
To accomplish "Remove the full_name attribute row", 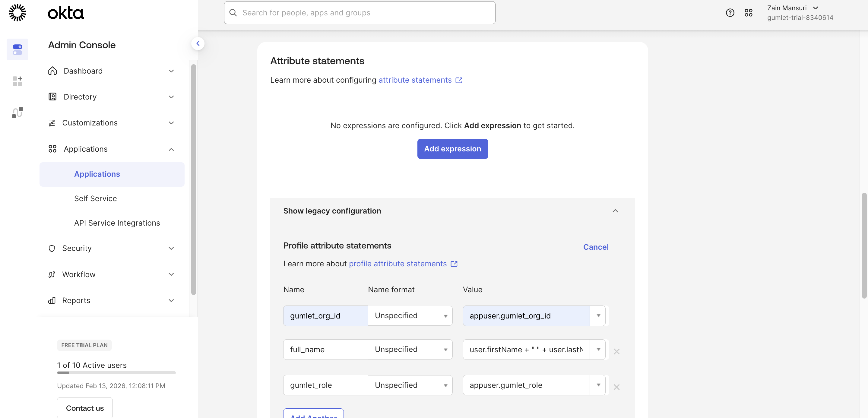I will (x=616, y=351).
